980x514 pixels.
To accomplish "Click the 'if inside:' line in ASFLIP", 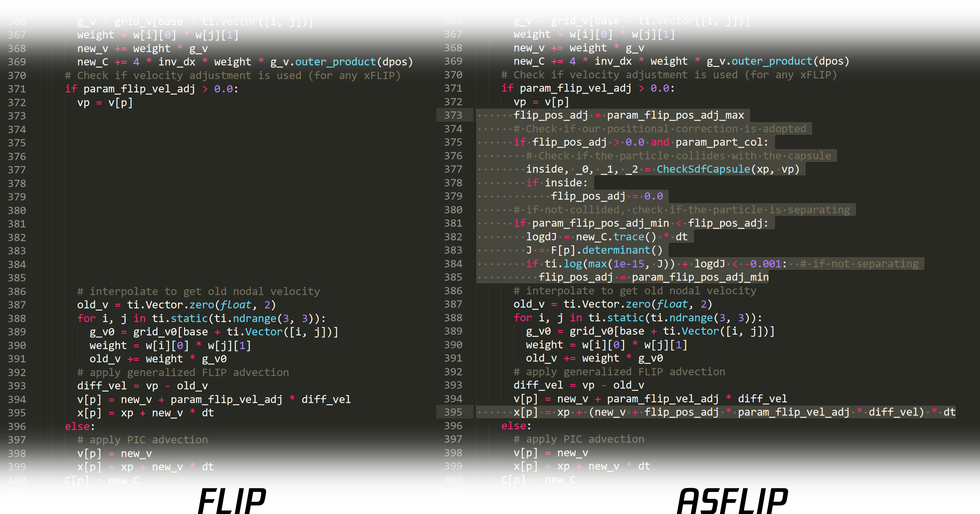I will (x=557, y=183).
